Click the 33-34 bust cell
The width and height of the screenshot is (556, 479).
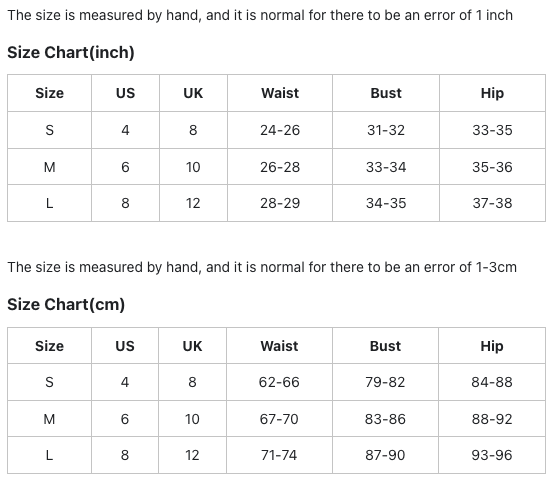coord(386,167)
